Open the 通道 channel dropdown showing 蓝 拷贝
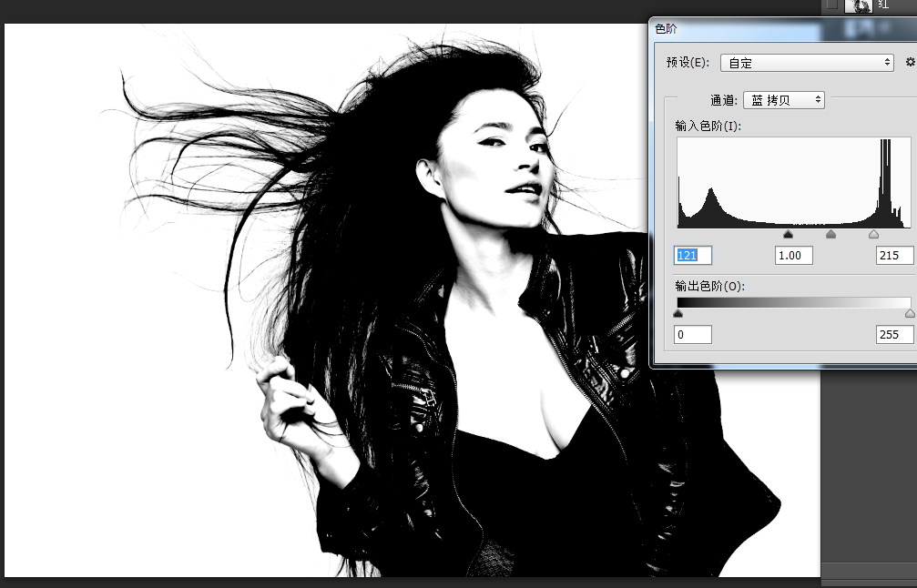This screenshot has height=588, width=917. click(x=784, y=100)
